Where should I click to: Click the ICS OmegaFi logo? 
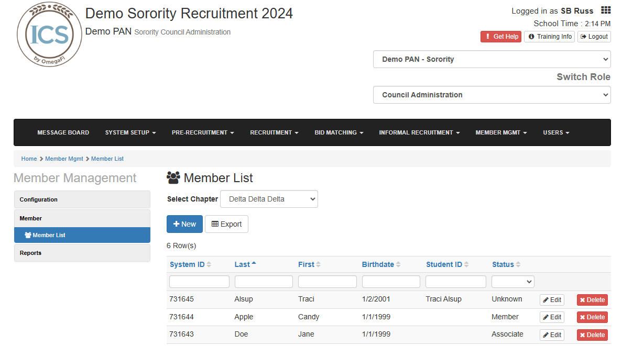(49, 34)
